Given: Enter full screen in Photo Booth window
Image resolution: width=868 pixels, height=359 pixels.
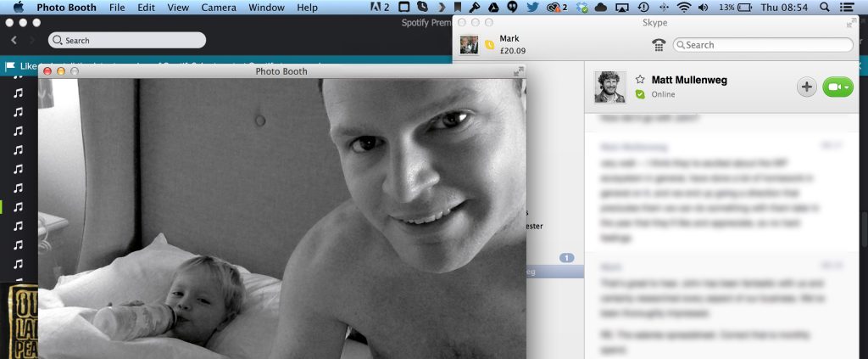Looking at the screenshot, I should coord(518,71).
